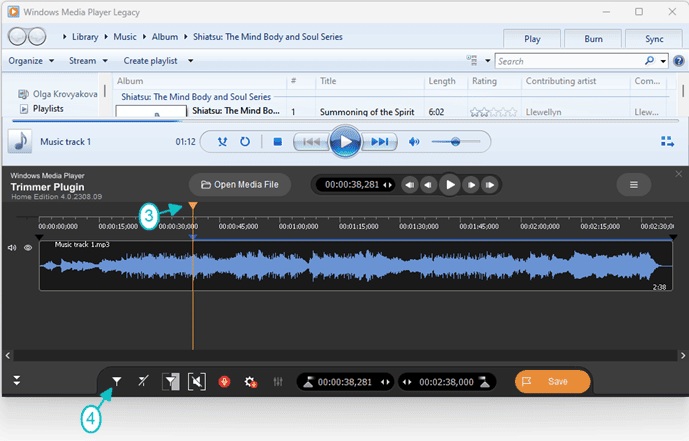This screenshot has height=441, width=689.
Task: Open the Help question mark icon
Action: (x=678, y=61)
